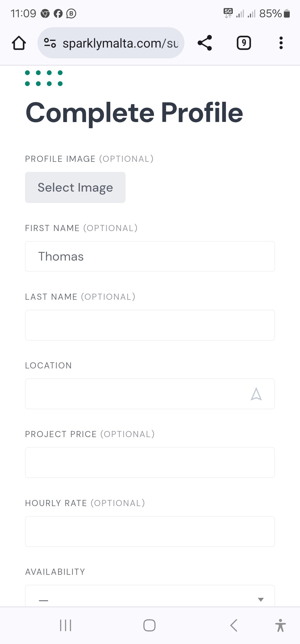
Task: Open the accessibility shortcut icon
Action: (281, 625)
